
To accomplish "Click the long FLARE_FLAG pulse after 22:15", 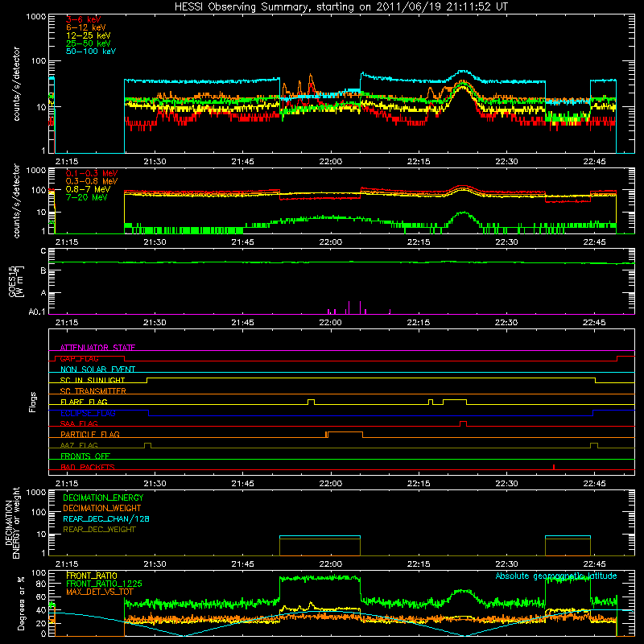I will (455, 402).
